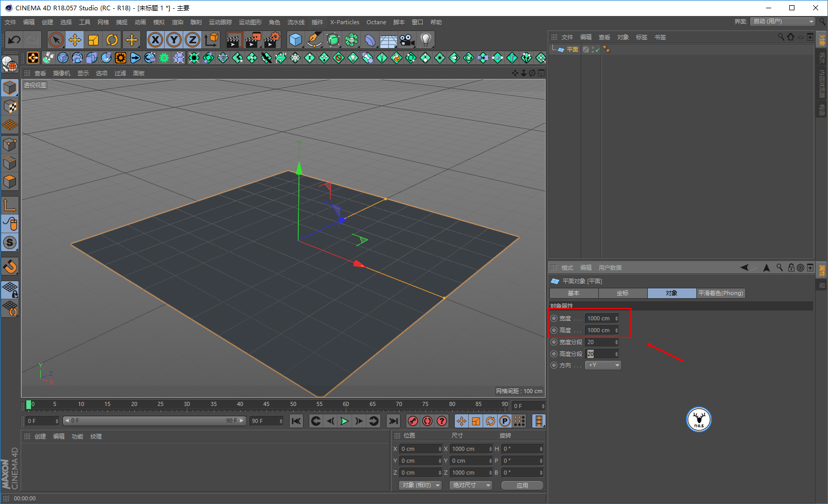Open the 对象 (相对) dropdown

tap(421, 485)
